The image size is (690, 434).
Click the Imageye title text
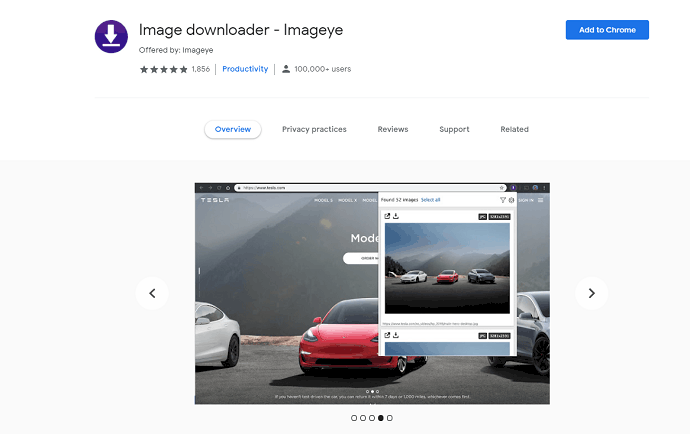click(241, 30)
